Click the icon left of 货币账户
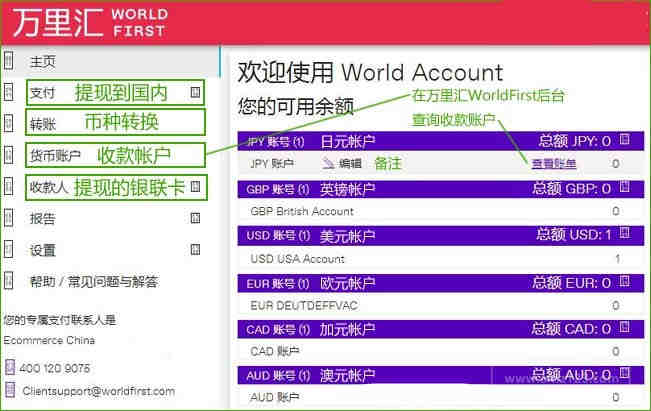 coord(9,155)
